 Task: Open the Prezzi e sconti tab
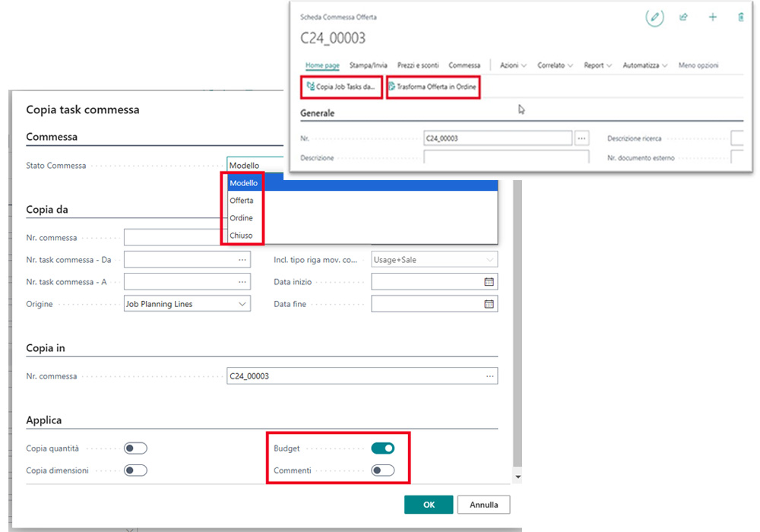tap(418, 65)
